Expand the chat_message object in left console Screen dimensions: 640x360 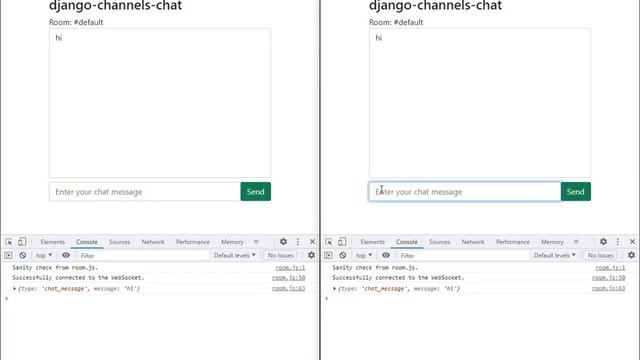(x=14, y=289)
